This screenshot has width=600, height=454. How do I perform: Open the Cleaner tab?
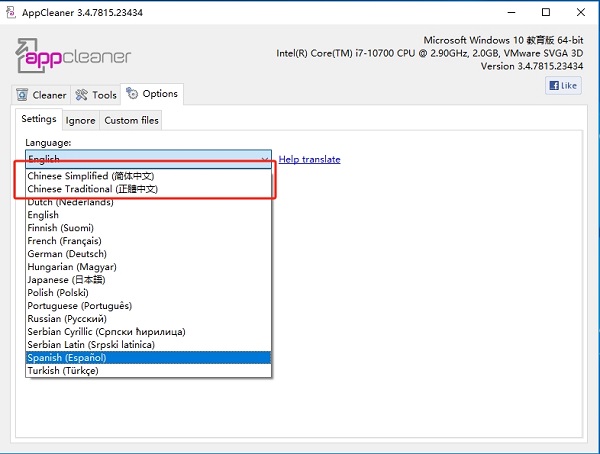[41, 95]
